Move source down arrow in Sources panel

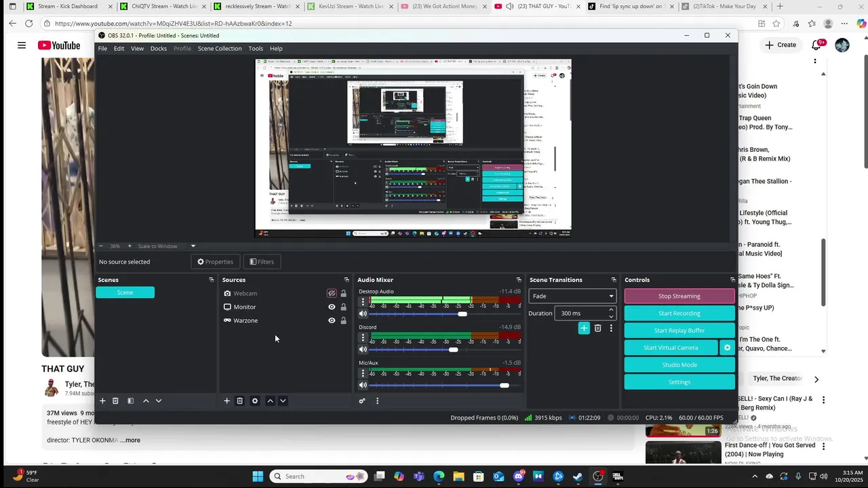point(283,401)
